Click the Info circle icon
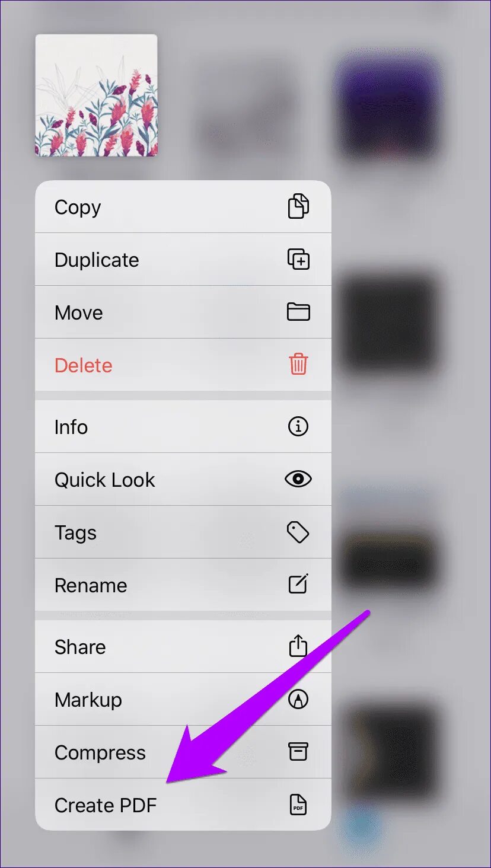 [x=298, y=426]
